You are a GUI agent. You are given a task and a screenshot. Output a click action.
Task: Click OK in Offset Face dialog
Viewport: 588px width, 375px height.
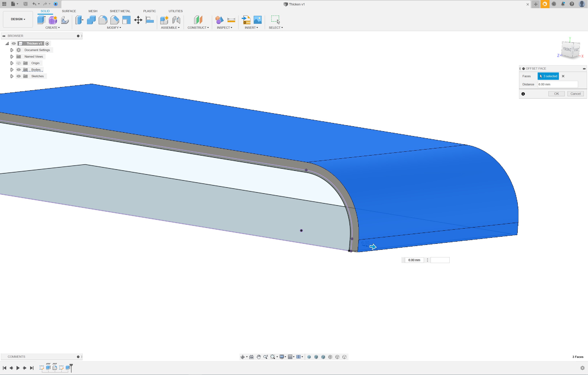pyautogui.click(x=557, y=94)
